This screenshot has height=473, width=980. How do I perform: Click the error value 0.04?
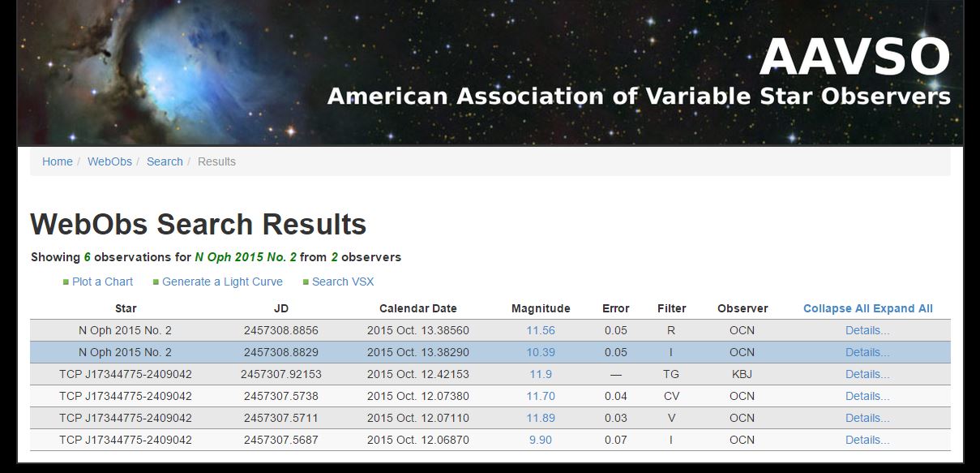[x=616, y=396]
